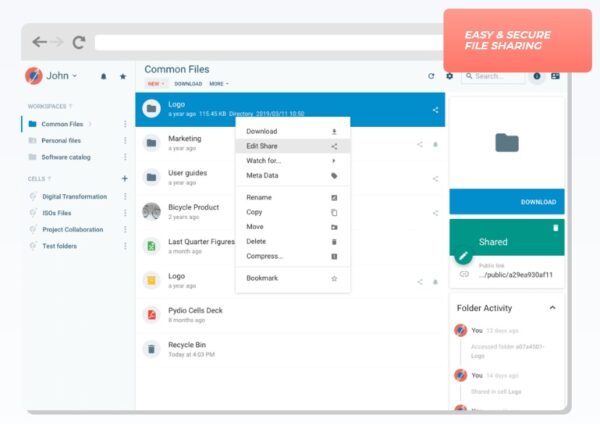Choose Rename from context menu
This screenshot has height=424, width=600.
click(293, 197)
